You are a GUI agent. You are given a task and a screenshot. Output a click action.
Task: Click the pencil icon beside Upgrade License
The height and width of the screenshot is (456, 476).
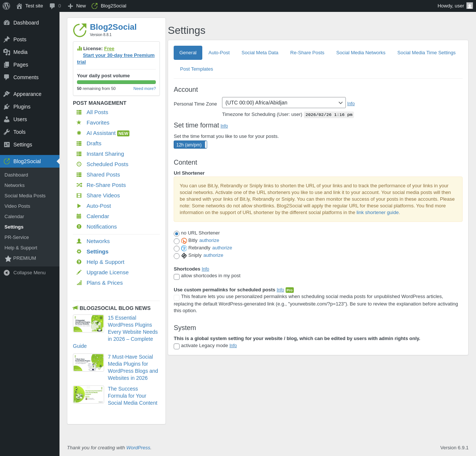[x=79, y=272]
